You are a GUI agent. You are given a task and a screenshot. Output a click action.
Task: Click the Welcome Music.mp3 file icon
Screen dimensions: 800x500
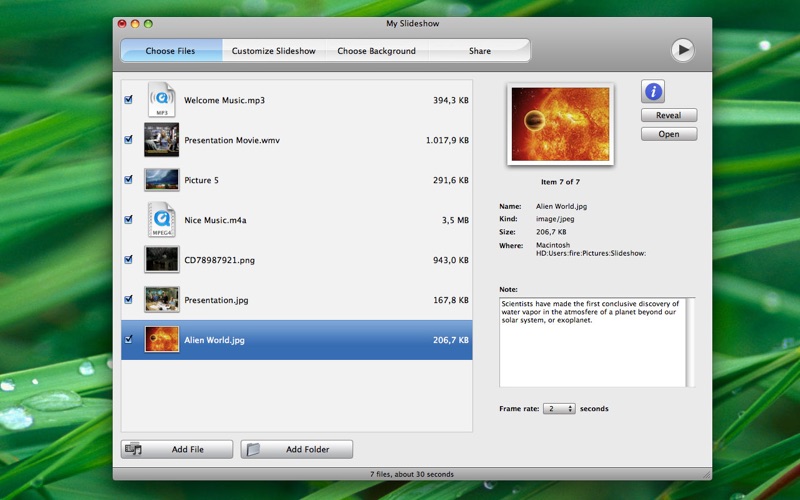(x=161, y=100)
